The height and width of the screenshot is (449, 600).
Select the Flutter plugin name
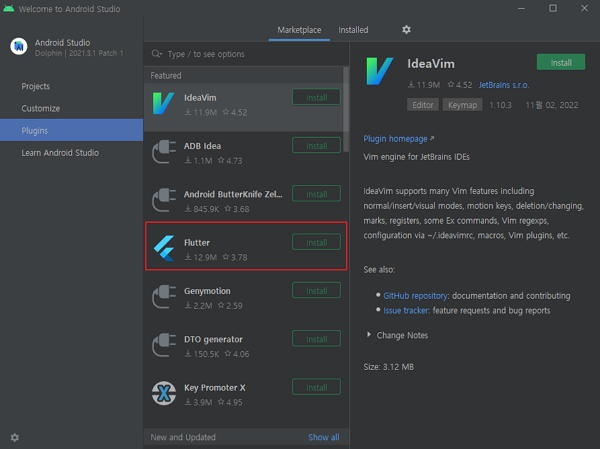point(197,243)
